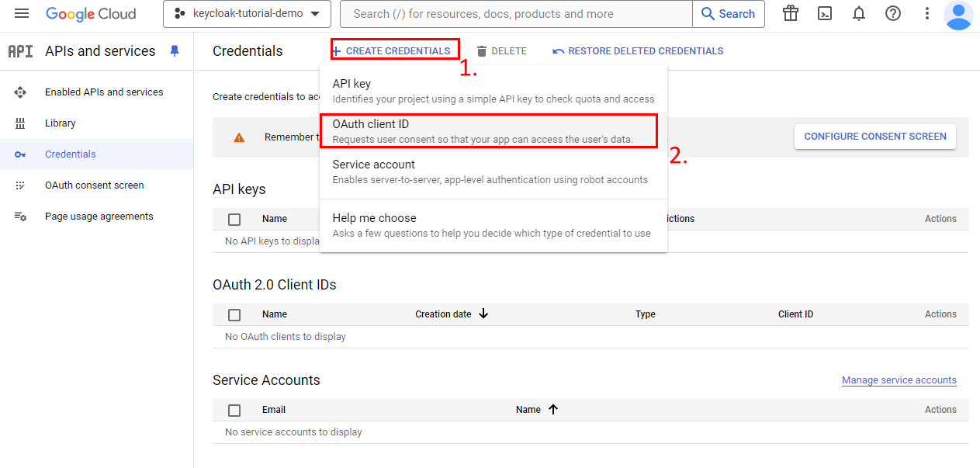Choose Help me choose option
Screen dimensions: 980x468
[493, 225]
